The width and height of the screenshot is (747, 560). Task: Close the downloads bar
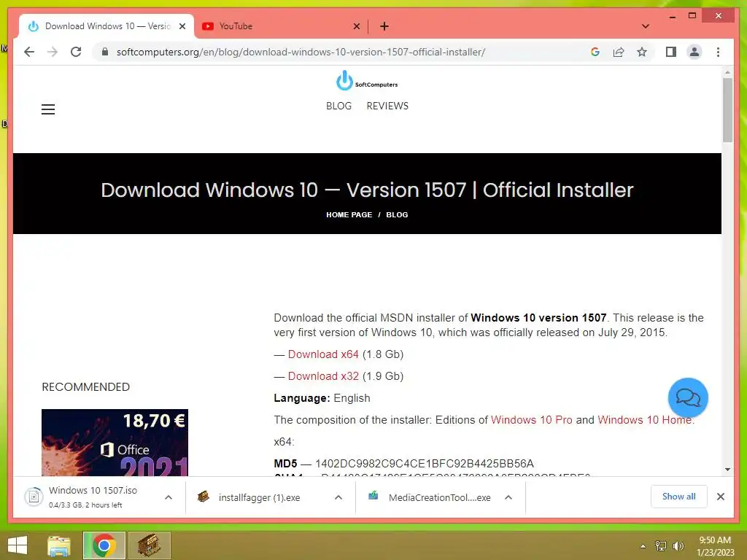[720, 497]
